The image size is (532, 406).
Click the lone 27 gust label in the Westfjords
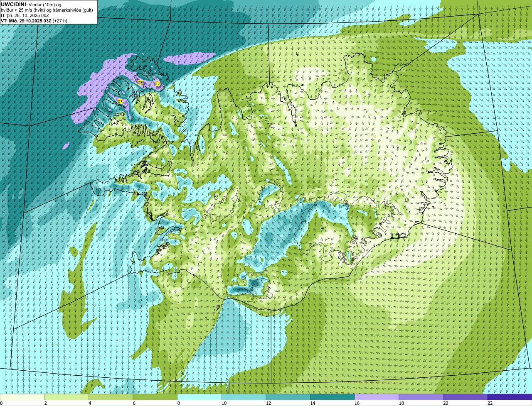120,101
